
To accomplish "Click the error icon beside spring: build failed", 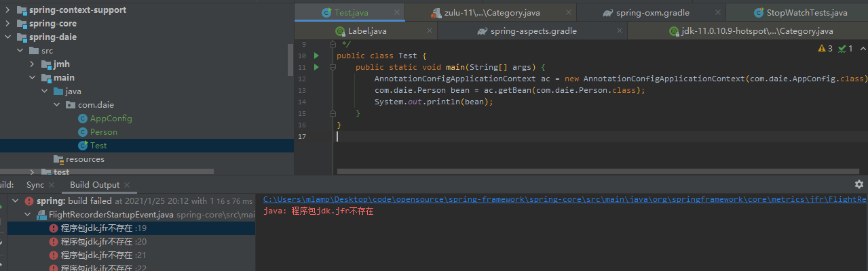I will (29, 201).
